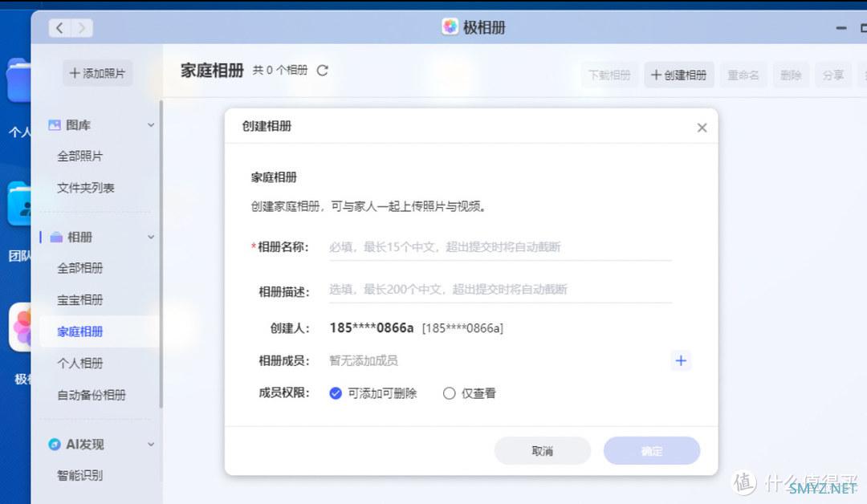Click the 删除 toolbar button
Screen dimensions: 867x504
click(791, 75)
